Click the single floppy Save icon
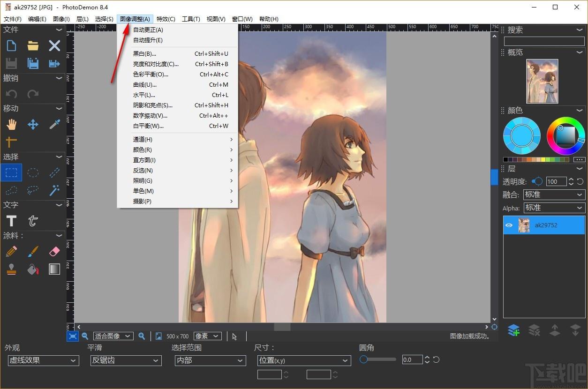 click(x=11, y=63)
